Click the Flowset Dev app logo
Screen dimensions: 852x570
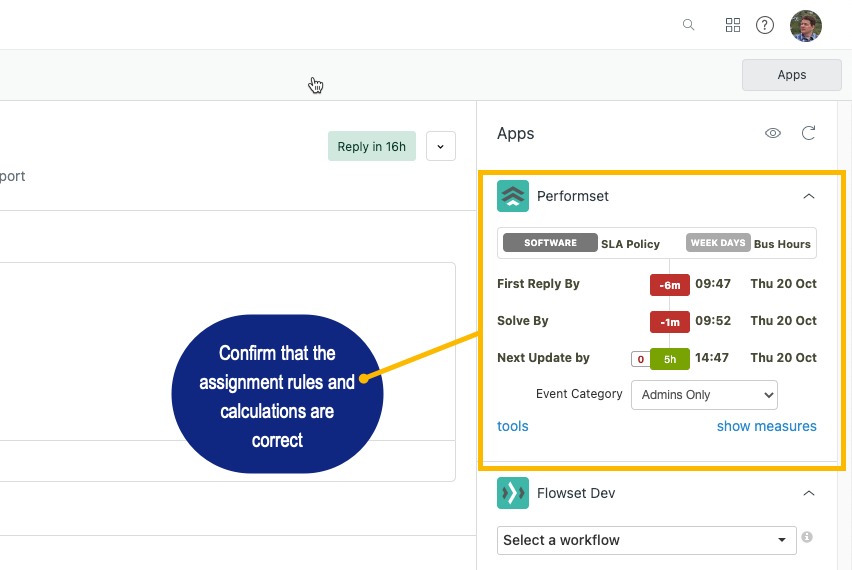pyautogui.click(x=513, y=493)
